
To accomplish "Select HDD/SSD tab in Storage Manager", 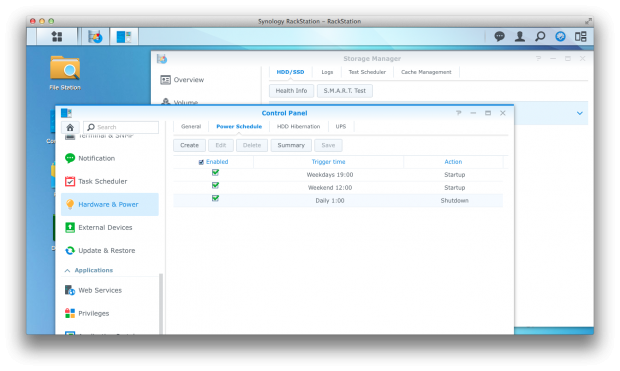I will click(x=290, y=72).
